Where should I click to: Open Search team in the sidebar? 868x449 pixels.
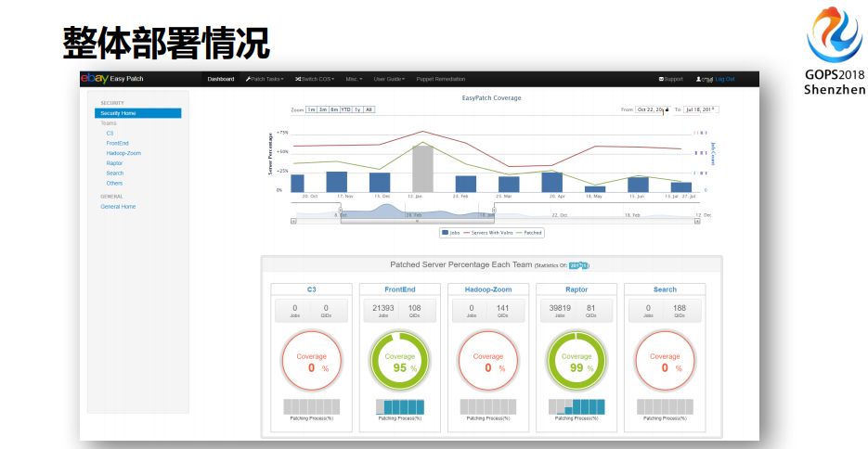(114, 173)
